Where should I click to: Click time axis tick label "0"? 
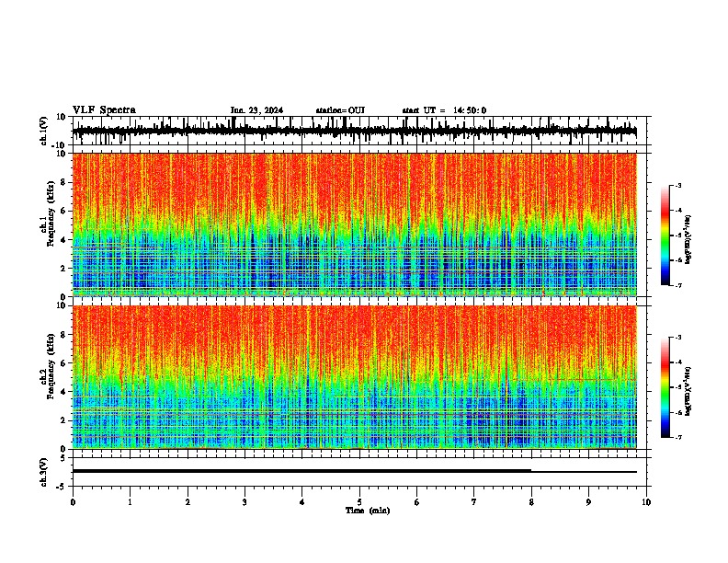coord(73,502)
